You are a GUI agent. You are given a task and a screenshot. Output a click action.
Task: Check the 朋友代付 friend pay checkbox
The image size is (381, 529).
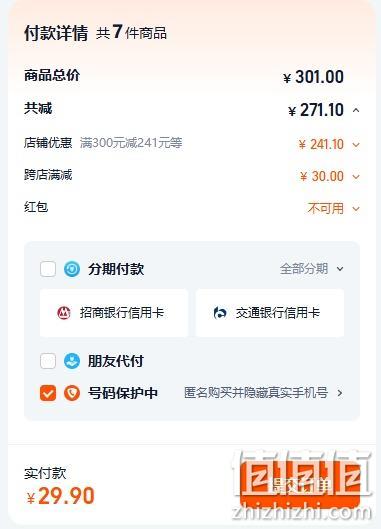pyautogui.click(x=48, y=361)
